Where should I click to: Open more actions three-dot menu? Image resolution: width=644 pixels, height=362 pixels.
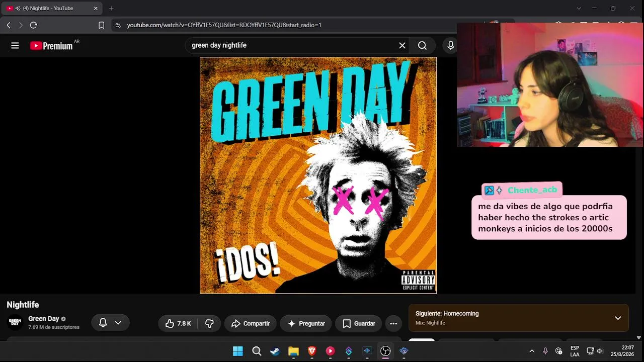(393, 323)
